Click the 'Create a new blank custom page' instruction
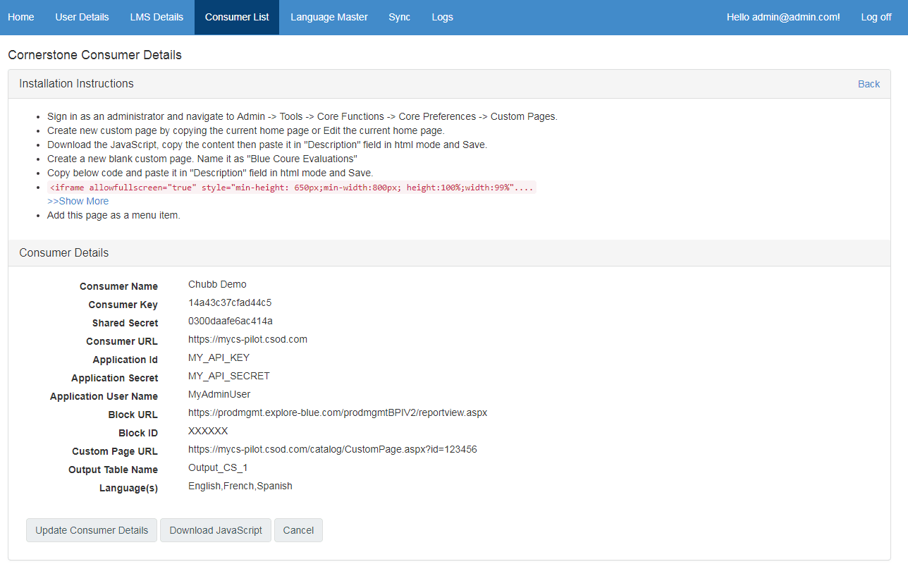908x588 pixels. (202, 159)
